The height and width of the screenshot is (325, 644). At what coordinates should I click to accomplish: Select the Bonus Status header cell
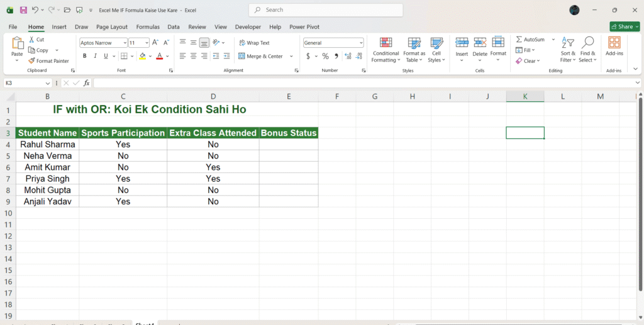tap(289, 133)
